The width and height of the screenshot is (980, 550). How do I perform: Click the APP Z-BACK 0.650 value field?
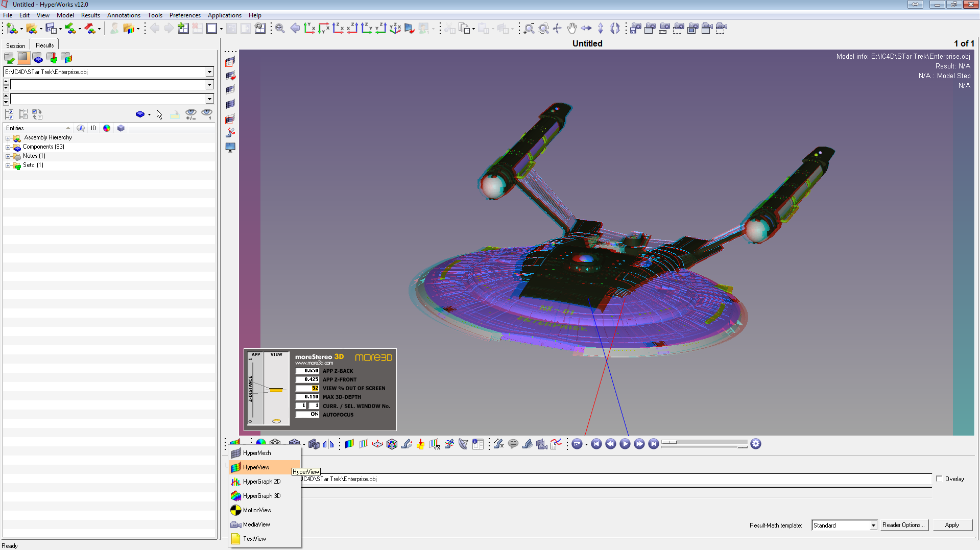307,371
